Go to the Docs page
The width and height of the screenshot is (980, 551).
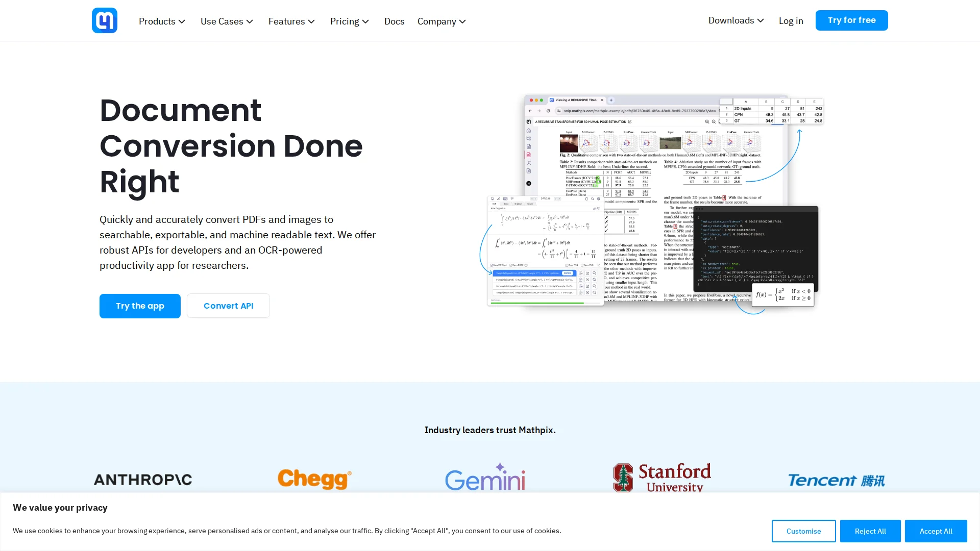(394, 21)
